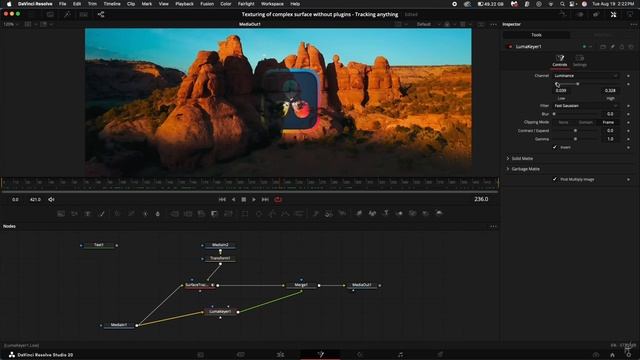
Task: Open the Media Pool panel icon
Action: click(50, 14)
